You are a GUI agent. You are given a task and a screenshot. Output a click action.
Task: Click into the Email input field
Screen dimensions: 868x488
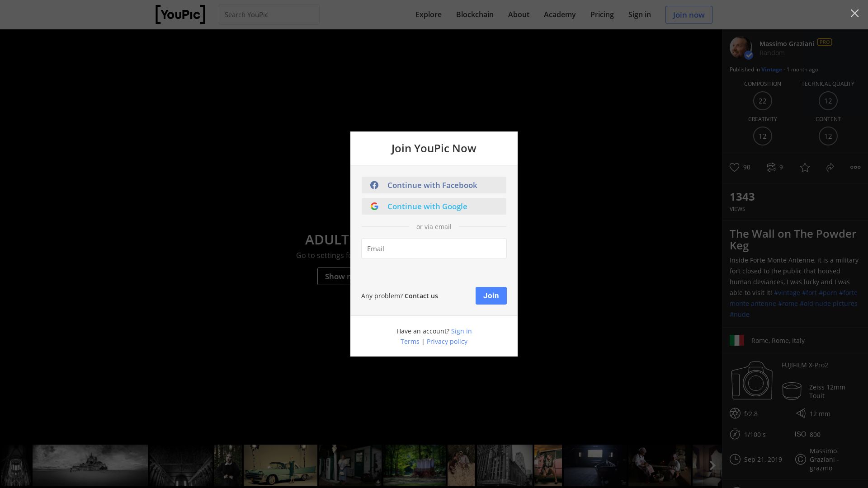point(434,249)
